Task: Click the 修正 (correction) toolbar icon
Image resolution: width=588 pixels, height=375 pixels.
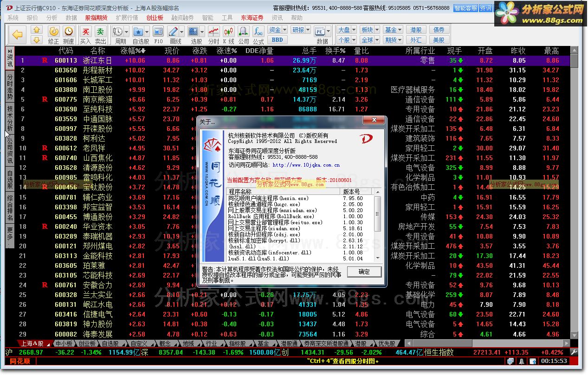Action: click(54, 32)
